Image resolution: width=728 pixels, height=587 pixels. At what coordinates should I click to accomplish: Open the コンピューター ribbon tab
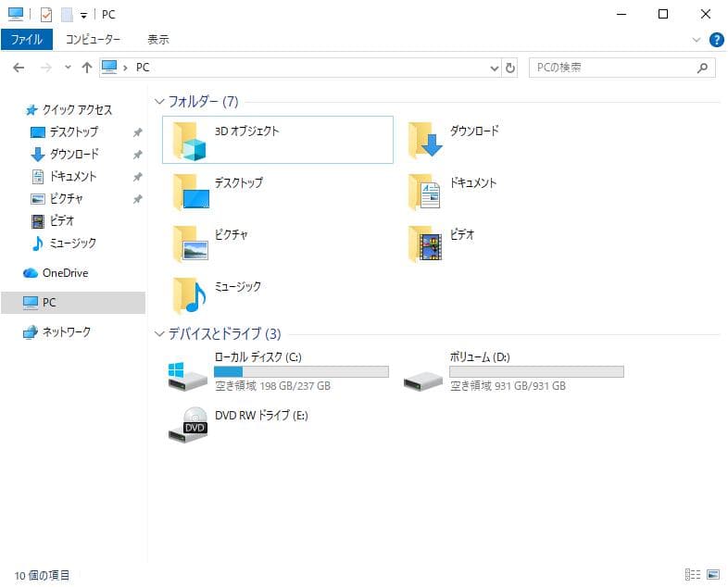coord(93,40)
